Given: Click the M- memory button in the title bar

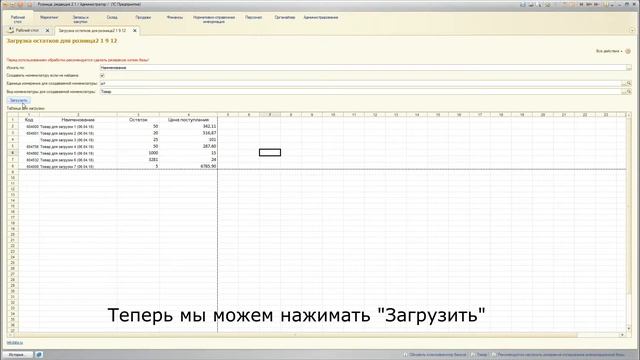Looking at the screenshot, I should tap(596, 4).
